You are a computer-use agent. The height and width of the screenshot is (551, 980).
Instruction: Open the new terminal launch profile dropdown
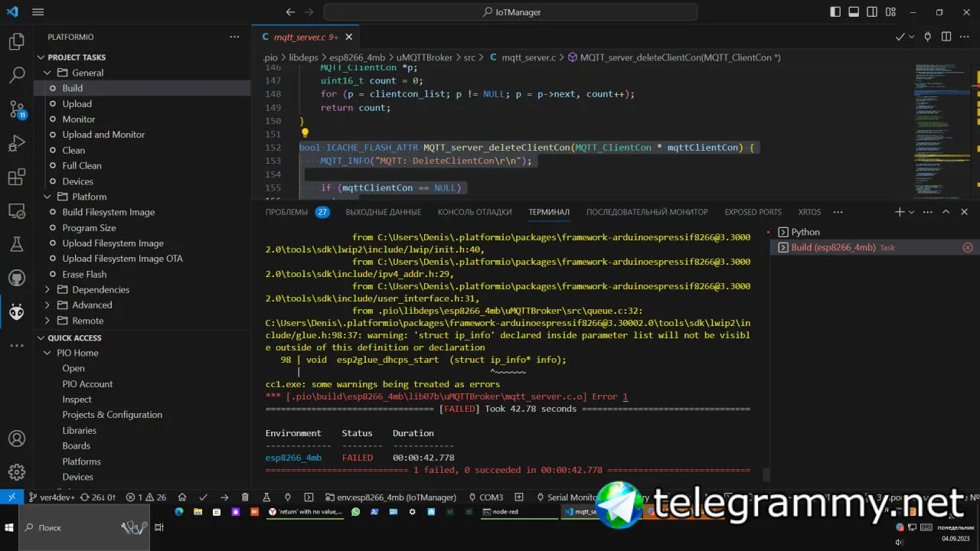tap(913, 212)
